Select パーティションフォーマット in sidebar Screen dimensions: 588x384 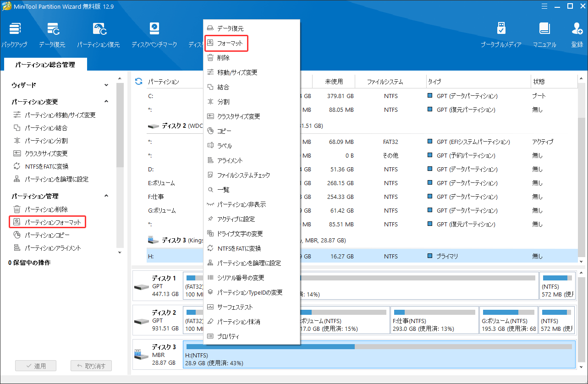coord(48,222)
